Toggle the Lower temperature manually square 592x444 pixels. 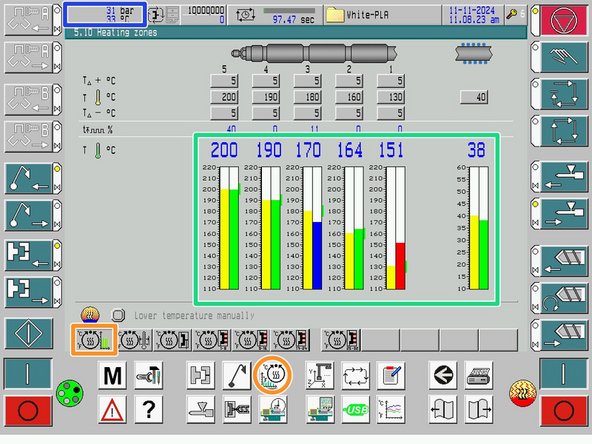click(118, 315)
